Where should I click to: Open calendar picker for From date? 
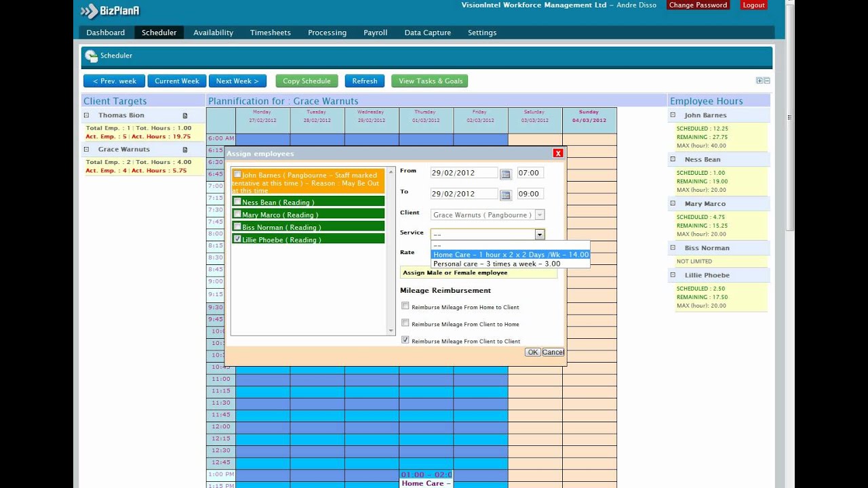(x=505, y=174)
